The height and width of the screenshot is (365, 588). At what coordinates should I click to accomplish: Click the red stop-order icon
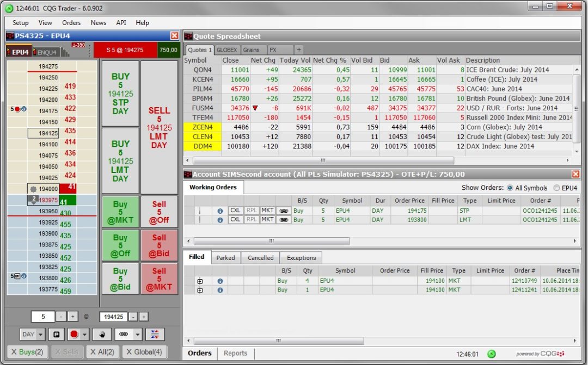click(x=73, y=334)
